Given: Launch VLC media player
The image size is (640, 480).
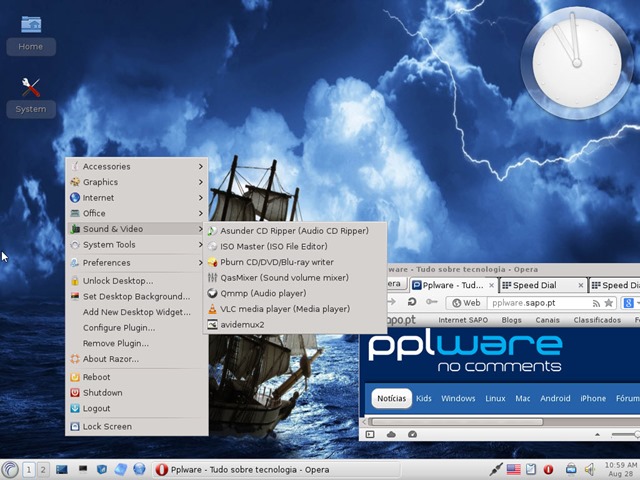Looking at the screenshot, I should coord(294,309).
